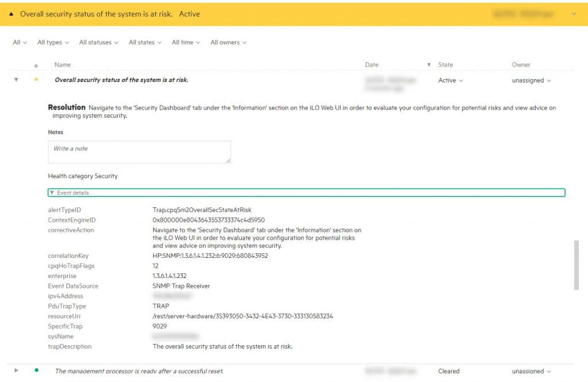
Task: Click the Cleared state of reset row
Action: (448, 371)
